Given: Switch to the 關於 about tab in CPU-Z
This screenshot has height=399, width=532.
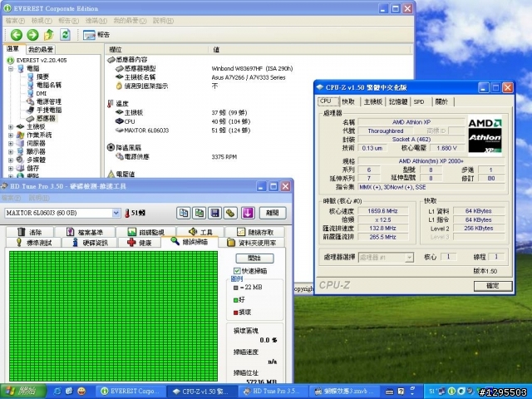Looking at the screenshot, I should pos(441,101).
